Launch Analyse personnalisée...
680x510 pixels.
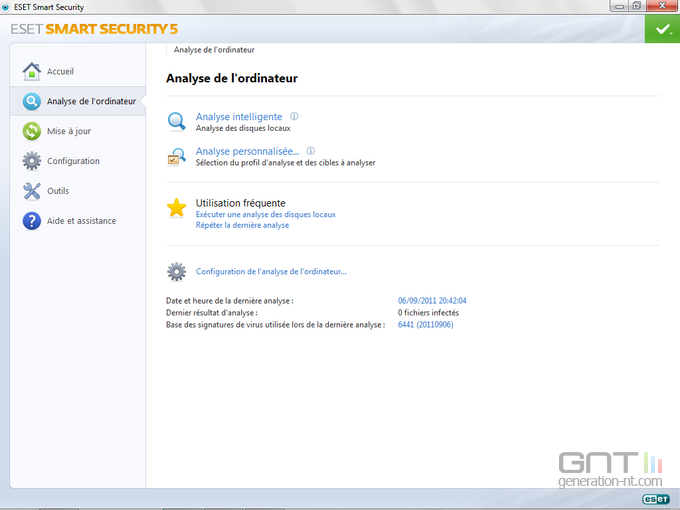point(247,151)
